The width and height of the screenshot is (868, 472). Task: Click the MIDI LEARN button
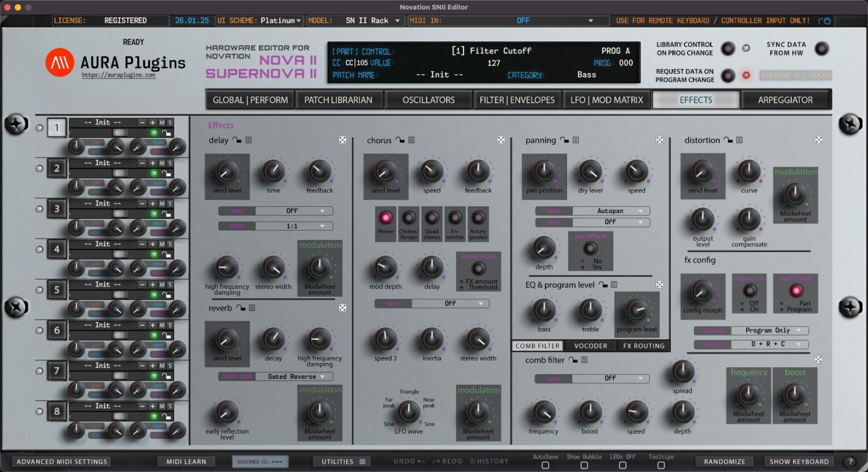186,462
